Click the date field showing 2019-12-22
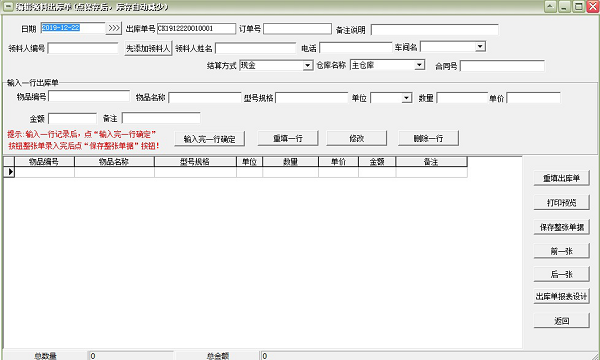600x360 pixels. coord(73,28)
